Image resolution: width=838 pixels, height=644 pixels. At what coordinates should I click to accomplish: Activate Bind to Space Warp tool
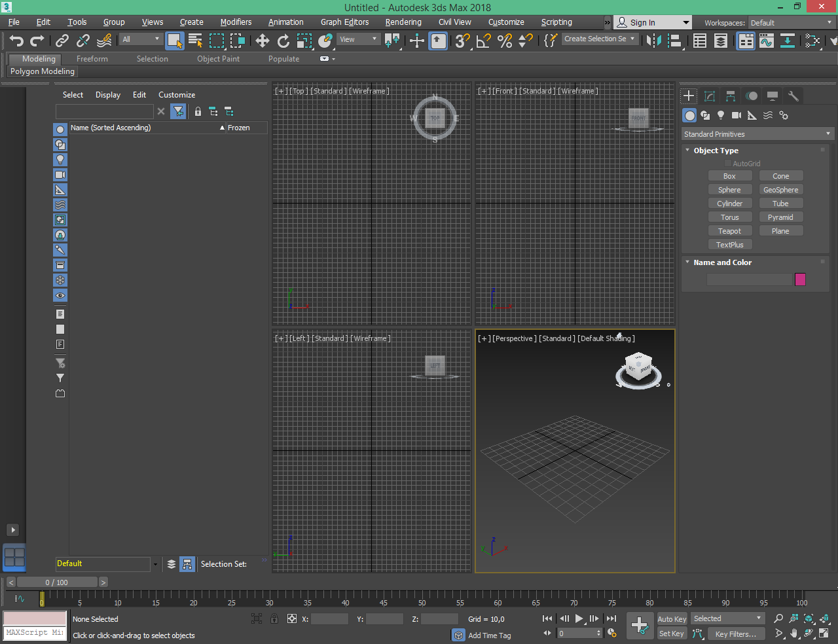coord(104,41)
